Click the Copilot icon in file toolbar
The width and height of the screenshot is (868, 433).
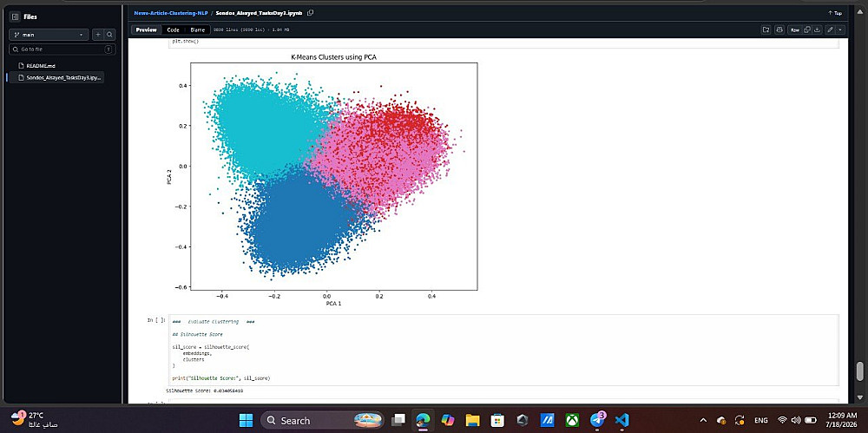pos(779,30)
